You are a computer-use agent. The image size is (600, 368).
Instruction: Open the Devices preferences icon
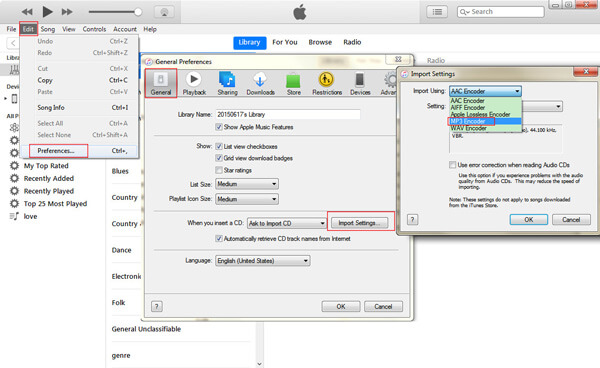360,83
